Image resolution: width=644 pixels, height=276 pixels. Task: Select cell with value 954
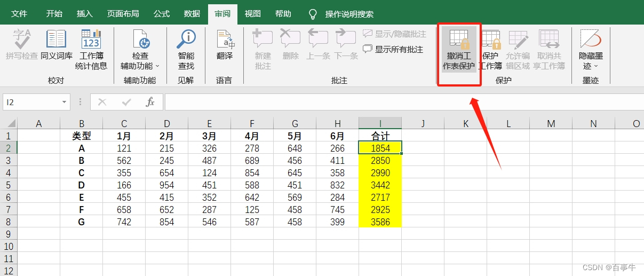pos(167,185)
